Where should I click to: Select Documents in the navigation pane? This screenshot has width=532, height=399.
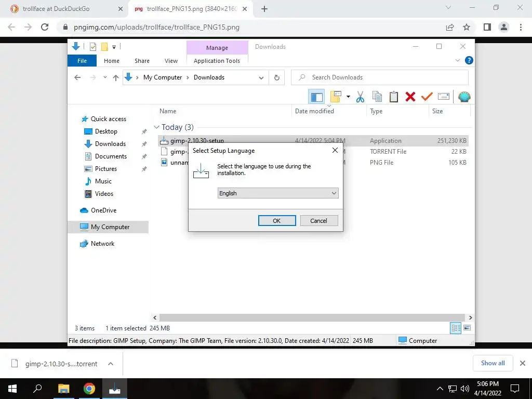tap(111, 156)
